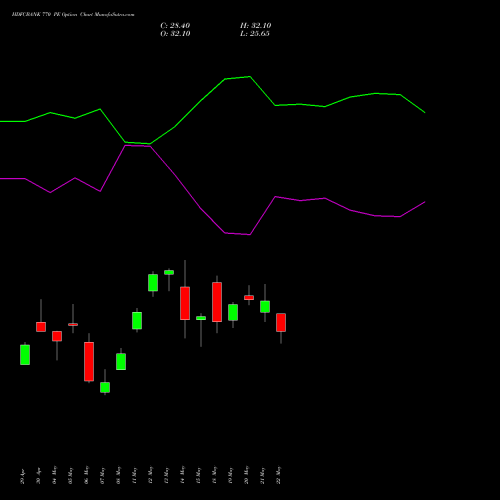The image size is (500, 500).
Task: Click the 08 May date label
Action: [x=118, y=475]
